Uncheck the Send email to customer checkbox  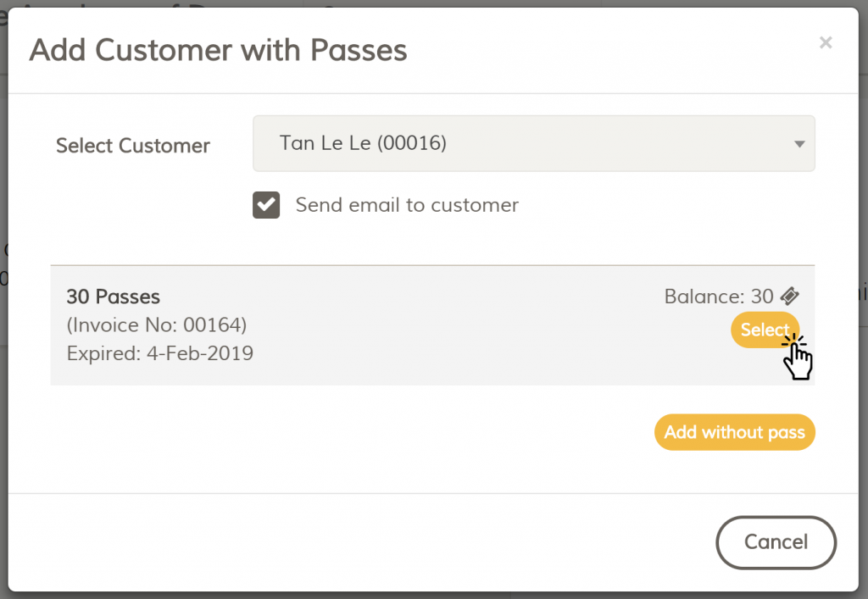[266, 205]
